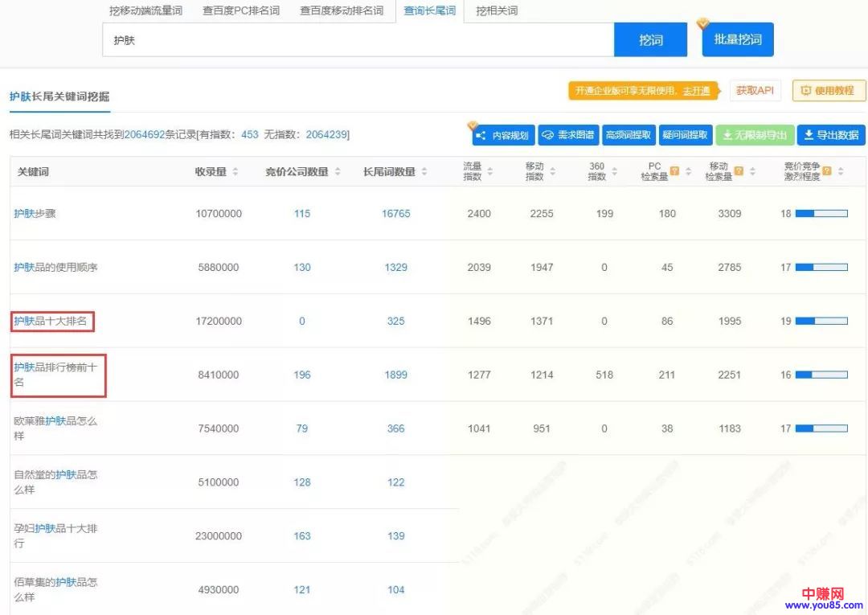Sort by 长尾词数量 column arrows
868x615 pixels.
pyautogui.click(x=424, y=171)
